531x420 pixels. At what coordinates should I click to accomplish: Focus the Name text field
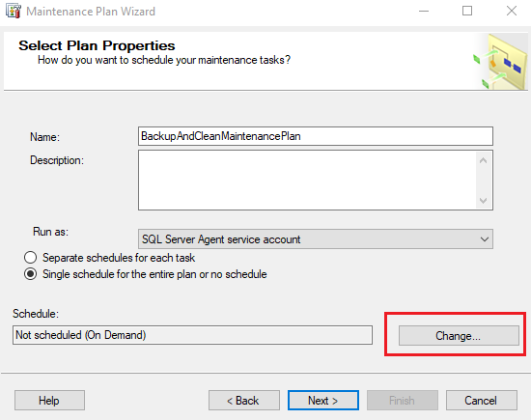click(x=316, y=136)
